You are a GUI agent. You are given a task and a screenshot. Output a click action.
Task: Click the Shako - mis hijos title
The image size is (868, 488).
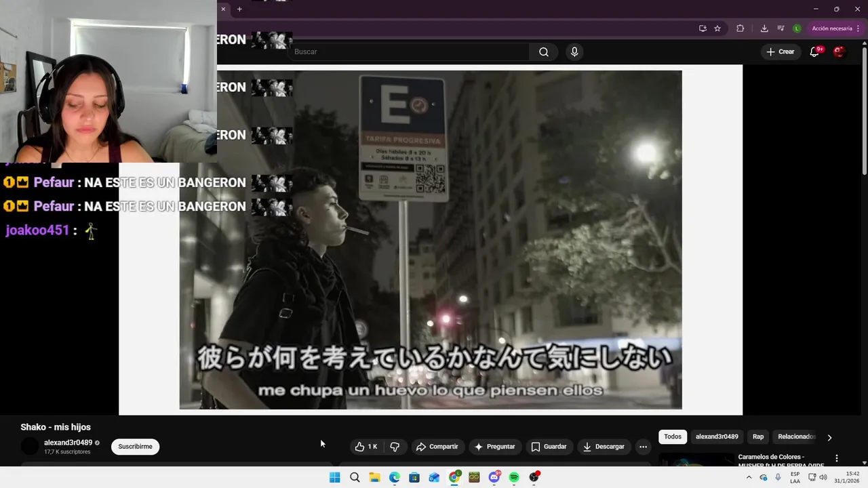[x=56, y=427]
